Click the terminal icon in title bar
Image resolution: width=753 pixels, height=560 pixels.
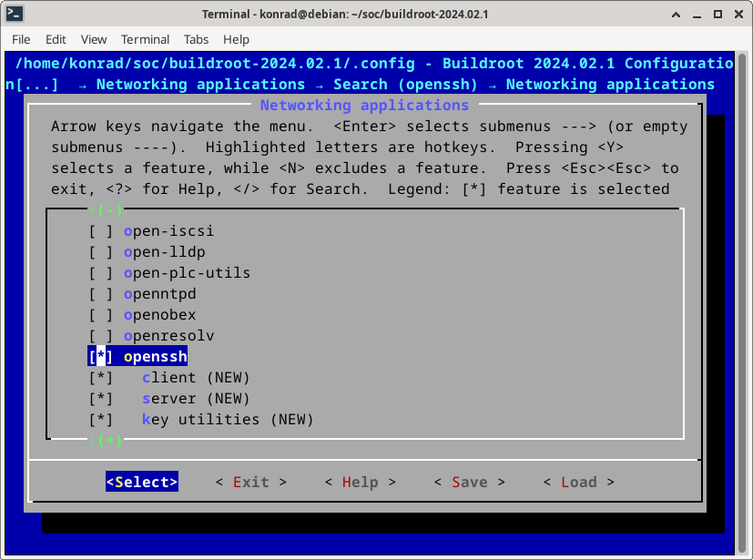point(15,14)
